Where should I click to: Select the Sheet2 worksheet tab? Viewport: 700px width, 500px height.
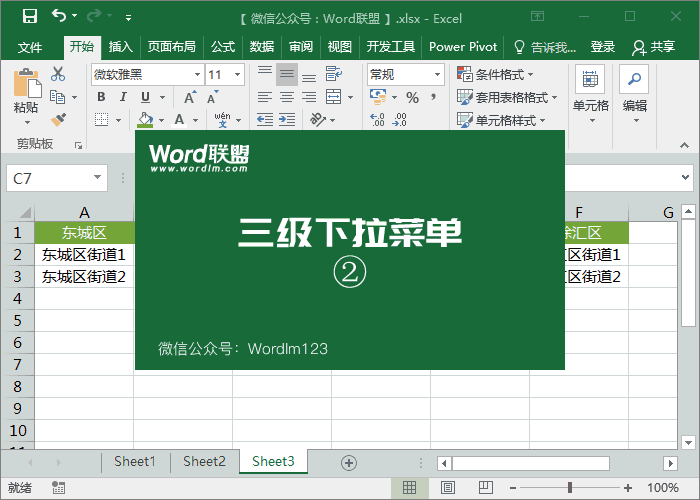click(204, 461)
